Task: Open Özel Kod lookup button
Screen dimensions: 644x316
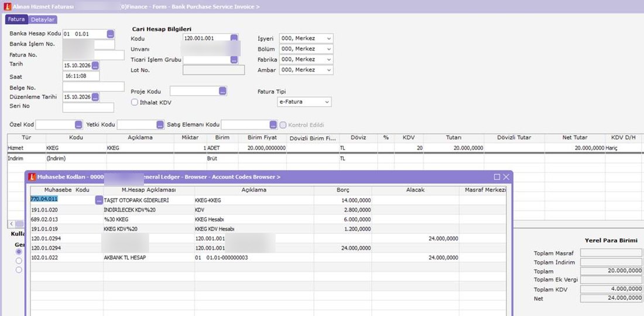Action: click(78, 125)
